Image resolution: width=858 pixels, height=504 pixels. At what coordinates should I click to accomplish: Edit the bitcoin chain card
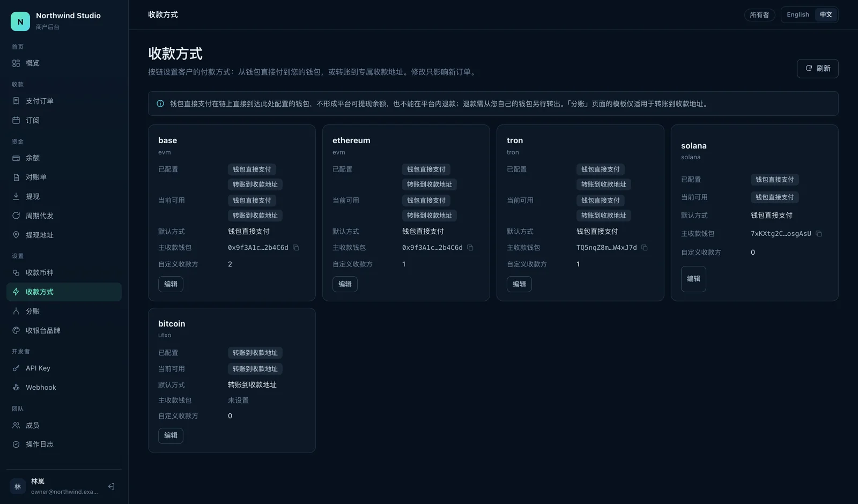[171, 435]
